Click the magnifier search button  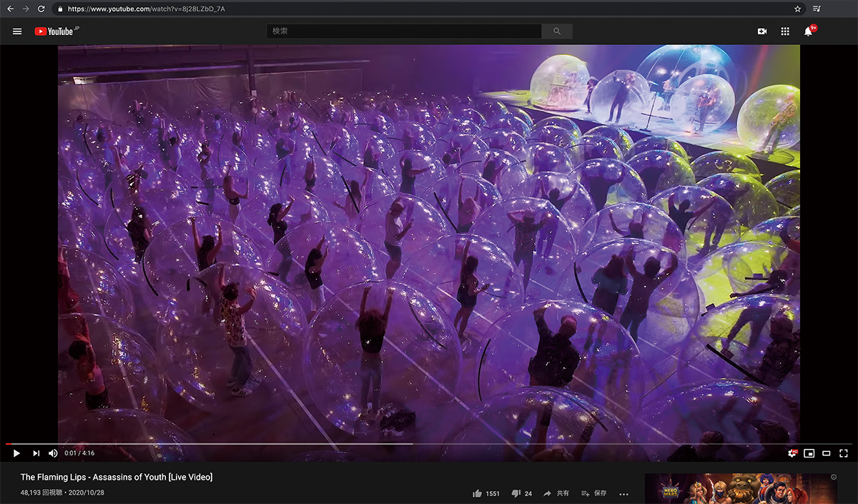pyautogui.click(x=557, y=31)
